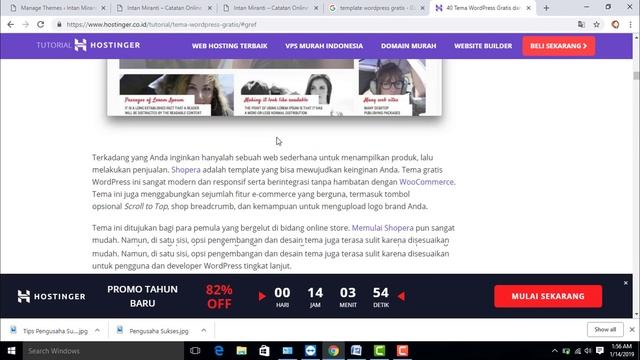Open the Word icon on taskbar
This screenshot has height=360, width=640.
(x=356, y=351)
